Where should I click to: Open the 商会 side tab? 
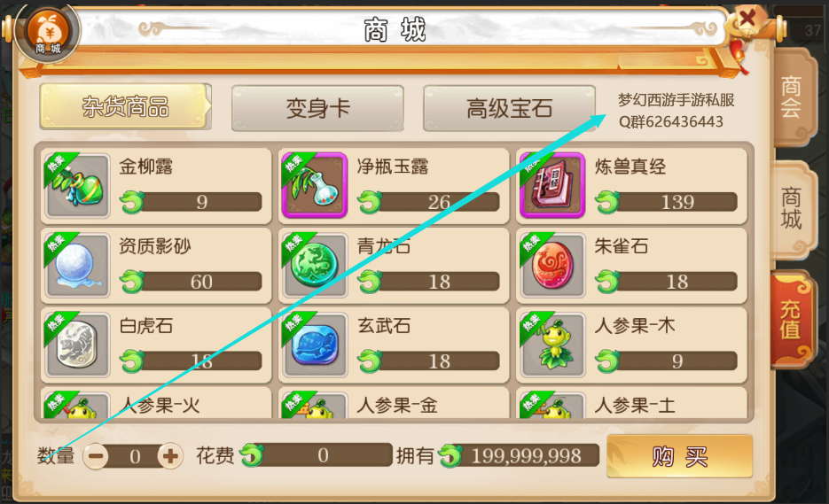[792, 97]
